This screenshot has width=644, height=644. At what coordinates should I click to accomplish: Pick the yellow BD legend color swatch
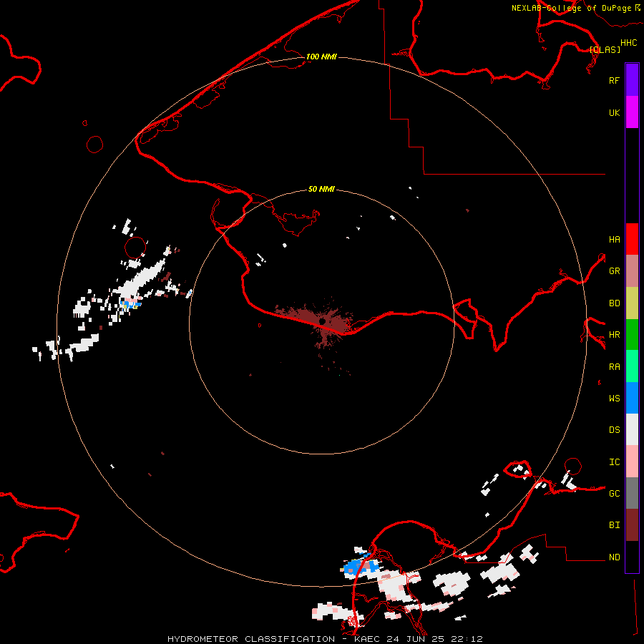coord(632,303)
